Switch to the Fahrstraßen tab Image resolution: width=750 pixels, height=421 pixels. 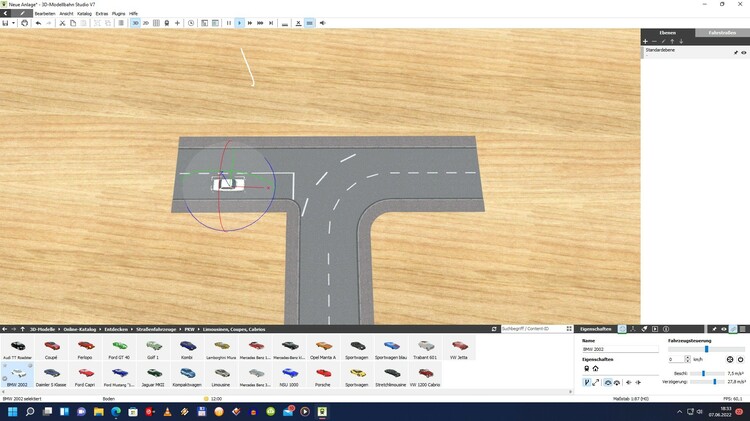pos(722,33)
